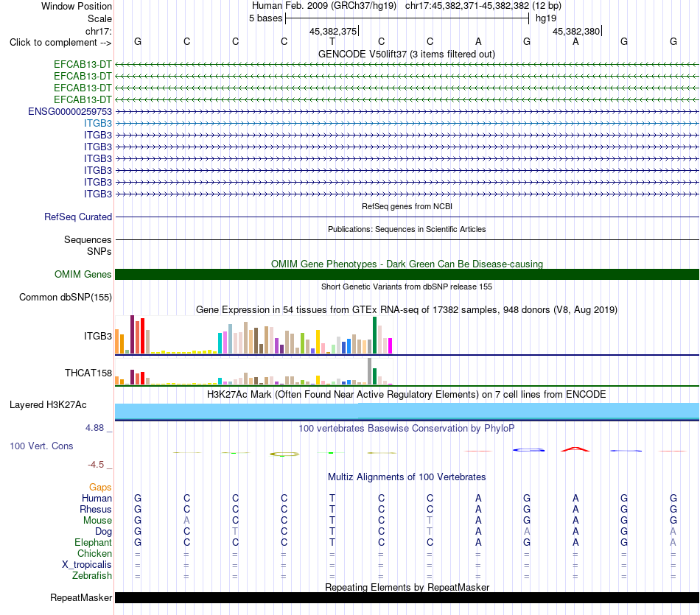Viewport: 700px width, 615px height.
Task: Select the Zebrafish species label
Action: tap(92, 576)
